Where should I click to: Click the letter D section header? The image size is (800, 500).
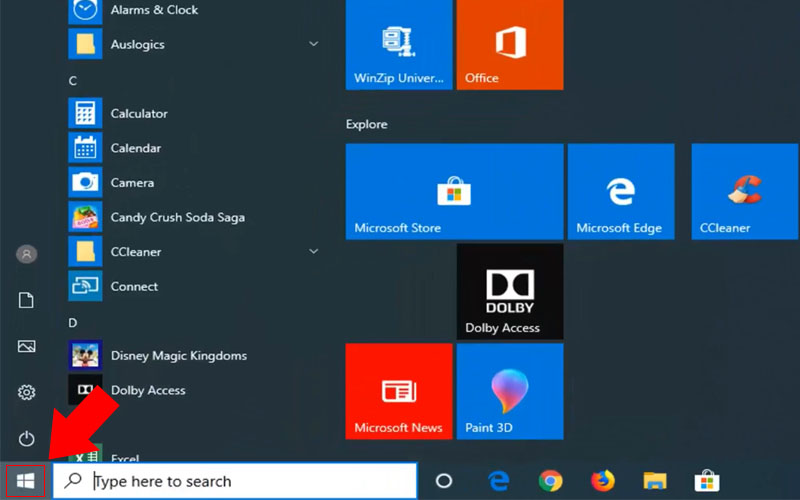(72, 323)
